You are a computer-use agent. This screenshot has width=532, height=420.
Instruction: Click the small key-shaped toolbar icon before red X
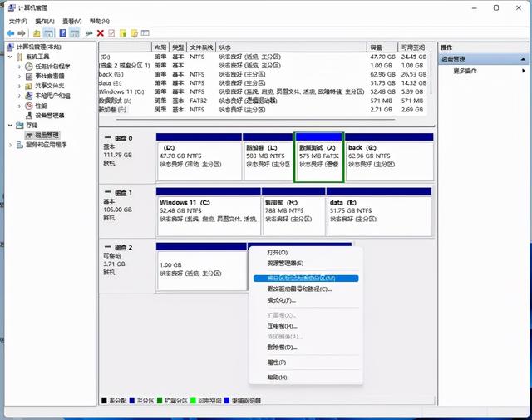89,33
